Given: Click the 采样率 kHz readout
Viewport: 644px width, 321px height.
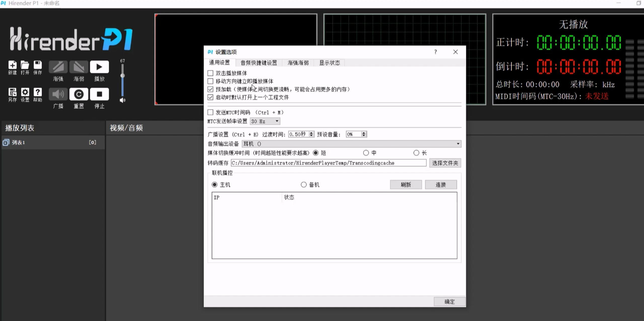Looking at the screenshot, I should coord(592,84).
